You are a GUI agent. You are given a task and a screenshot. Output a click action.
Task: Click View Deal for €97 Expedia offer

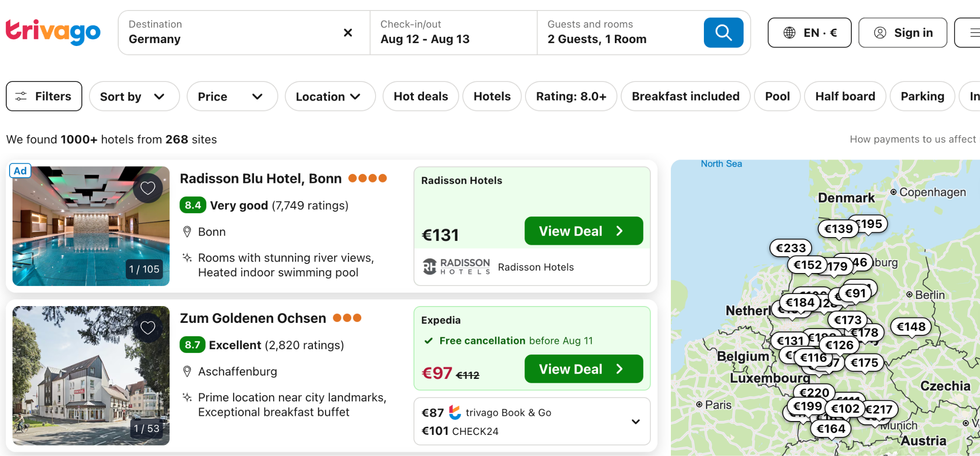click(583, 369)
